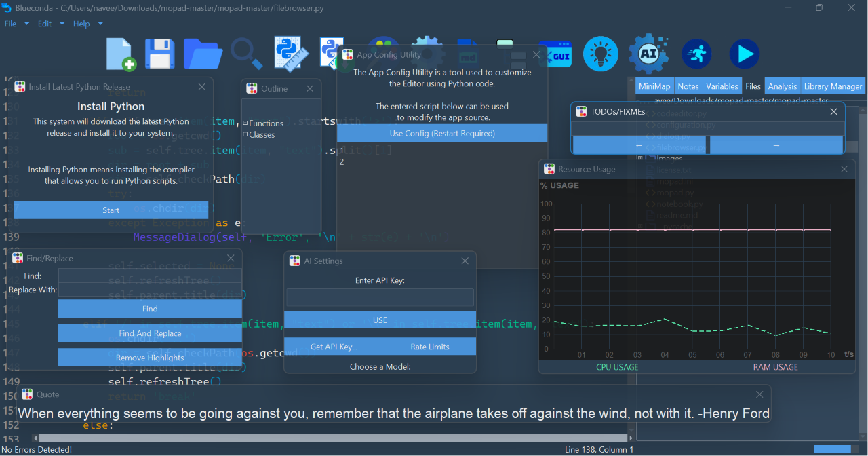Click into the Replace With text field
Image resolution: width=868 pixels, height=456 pixels.
point(150,290)
